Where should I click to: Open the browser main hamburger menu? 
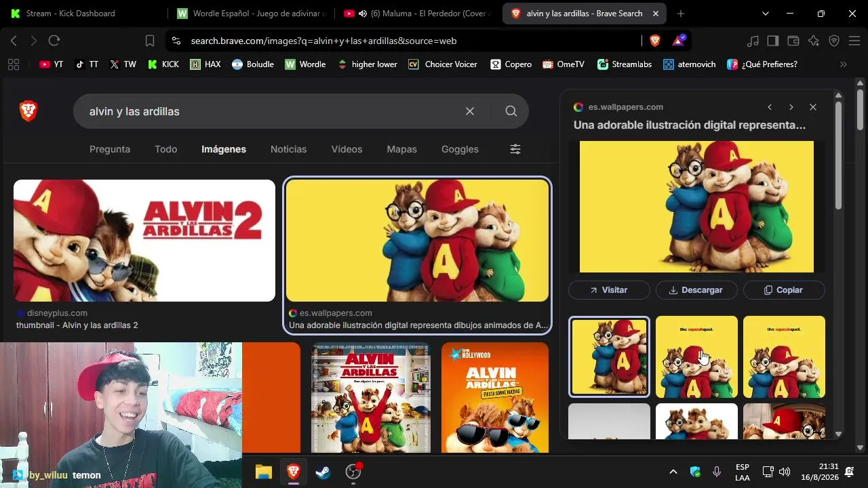[853, 41]
